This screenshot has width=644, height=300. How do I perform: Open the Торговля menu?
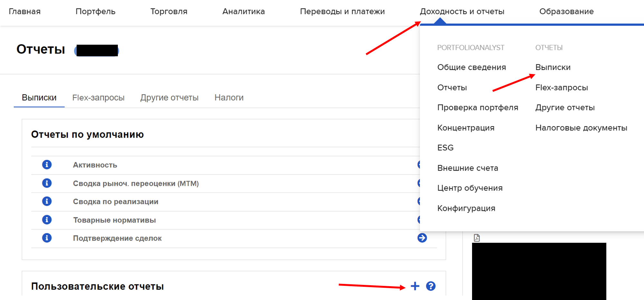[169, 12]
